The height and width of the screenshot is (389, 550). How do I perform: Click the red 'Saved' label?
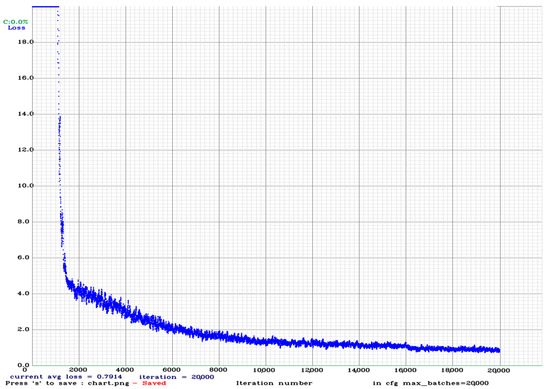[154, 383]
